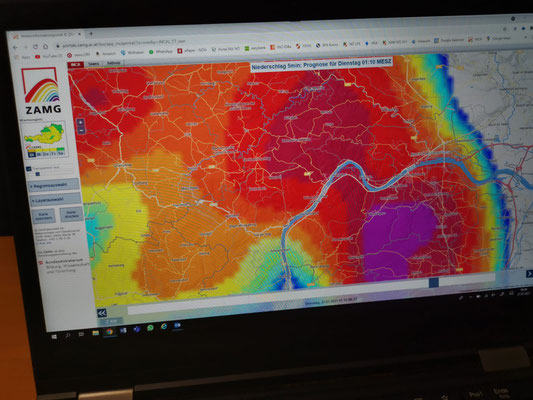Image resolution: width=533 pixels, height=400 pixels.
Task: Open the ePaper NÖN bookmark
Action: [192, 50]
